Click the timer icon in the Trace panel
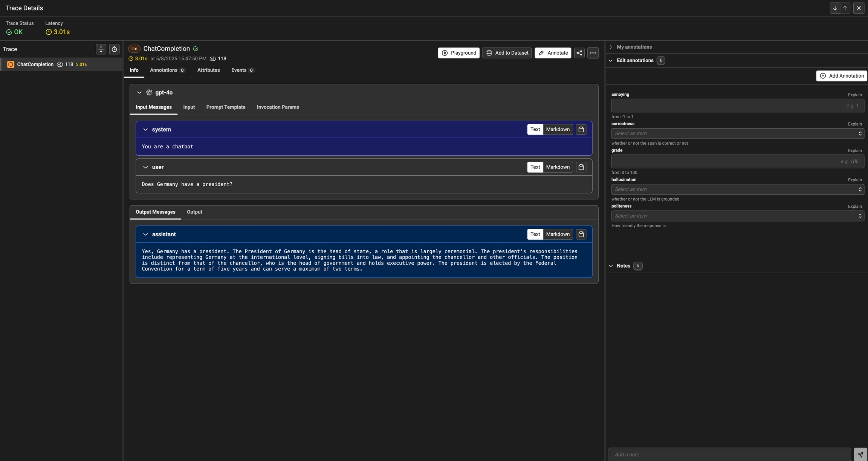Viewport: 868px width, 461px height. pos(114,49)
